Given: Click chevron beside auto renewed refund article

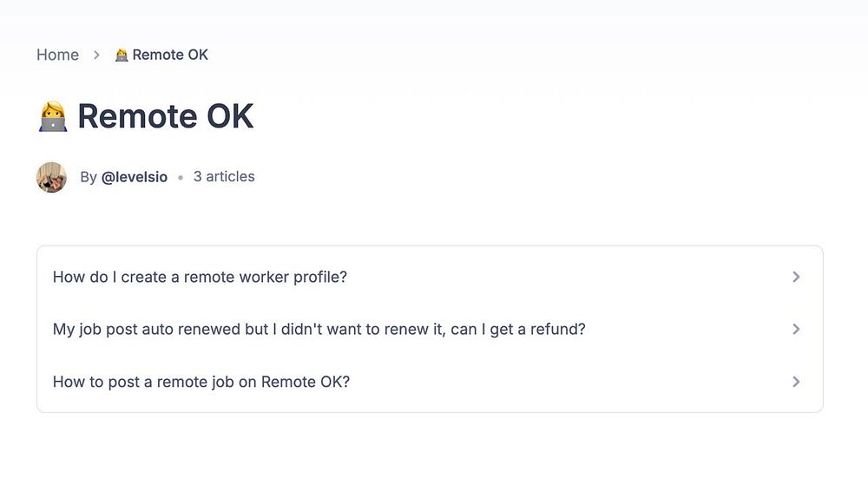Looking at the screenshot, I should click(x=796, y=330).
